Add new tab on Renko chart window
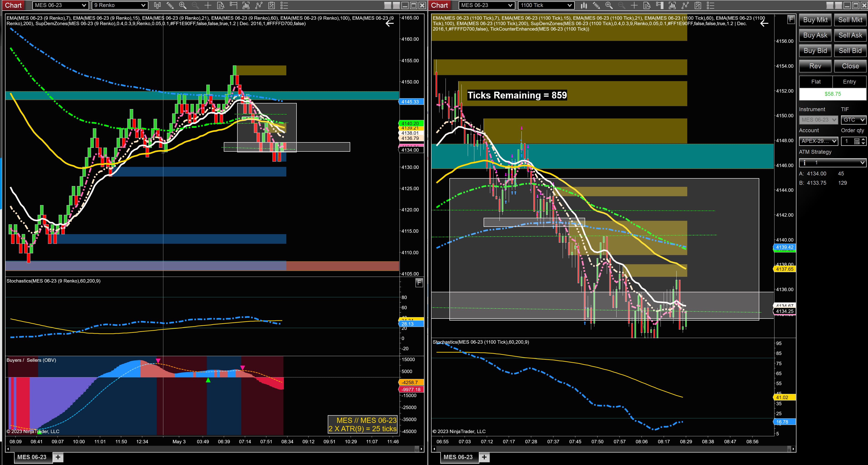This screenshot has width=868, height=465. click(x=58, y=457)
